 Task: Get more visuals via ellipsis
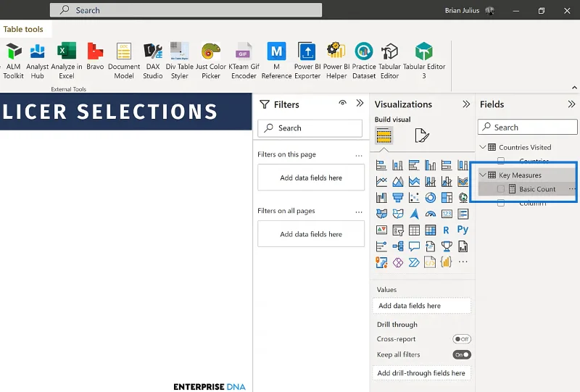pyautogui.click(x=463, y=262)
